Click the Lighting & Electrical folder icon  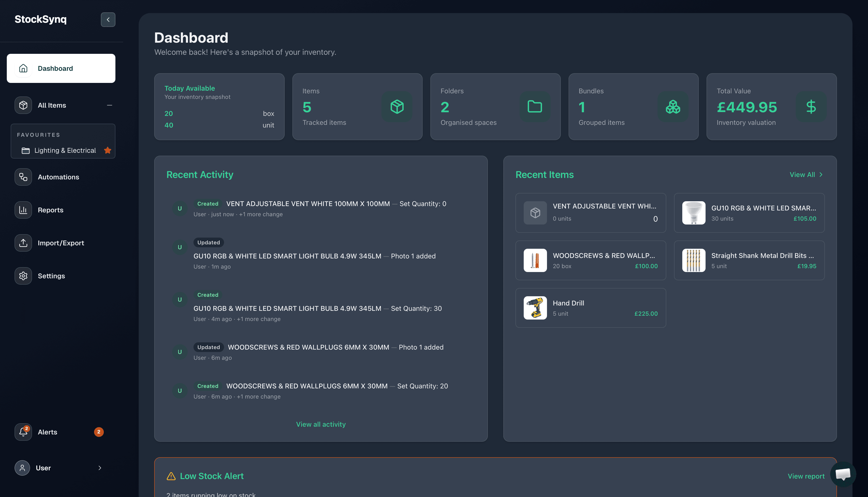coord(26,151)
